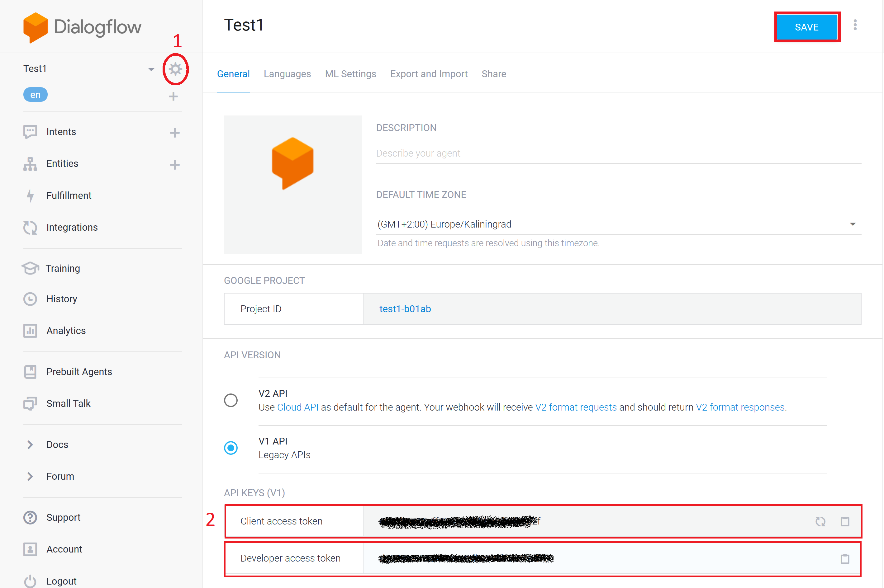Image resolution: width=884 pixels, height=588 pixels.
Task: Click the SAVE button
Action: (807, 27)
